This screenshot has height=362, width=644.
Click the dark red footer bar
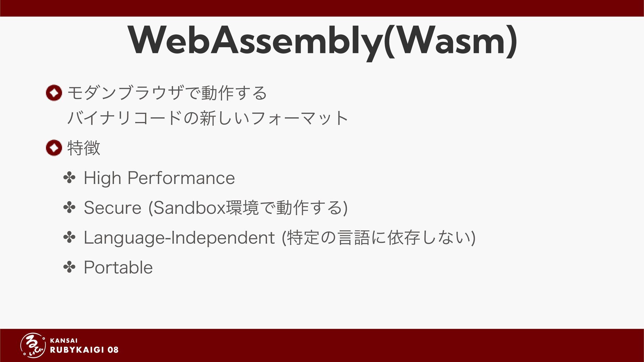pyautogui.click(x=322, y=346)
